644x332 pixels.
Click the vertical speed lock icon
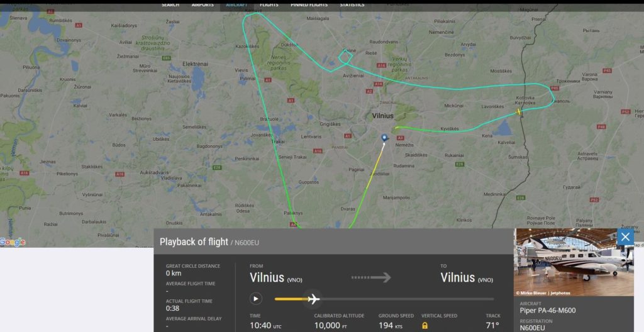click(x=425, y=326)
